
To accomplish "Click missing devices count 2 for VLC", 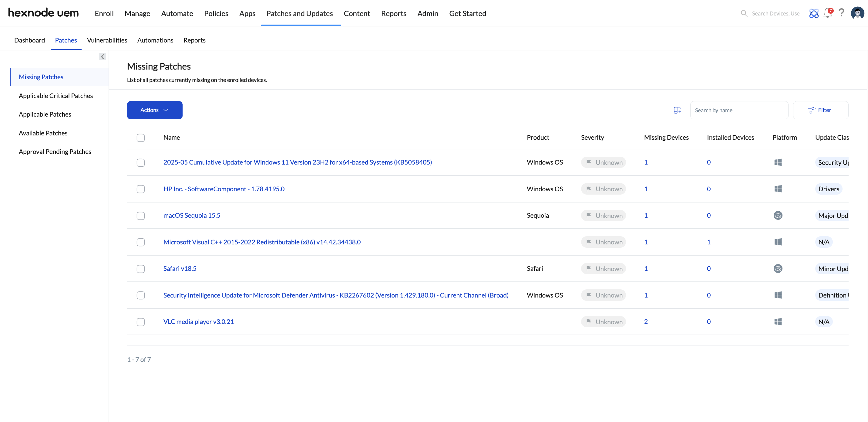I will coord(646,322).
